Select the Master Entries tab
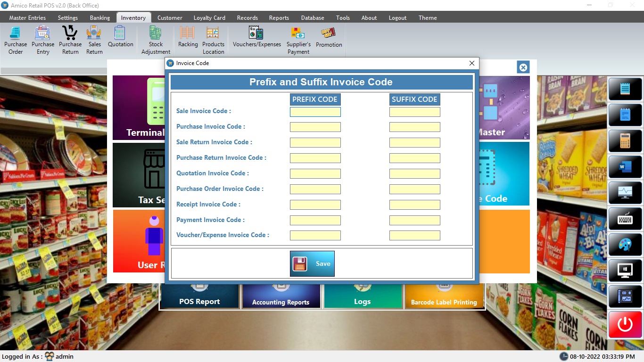This screenshot has height=362, width=644. coord(27,18)
